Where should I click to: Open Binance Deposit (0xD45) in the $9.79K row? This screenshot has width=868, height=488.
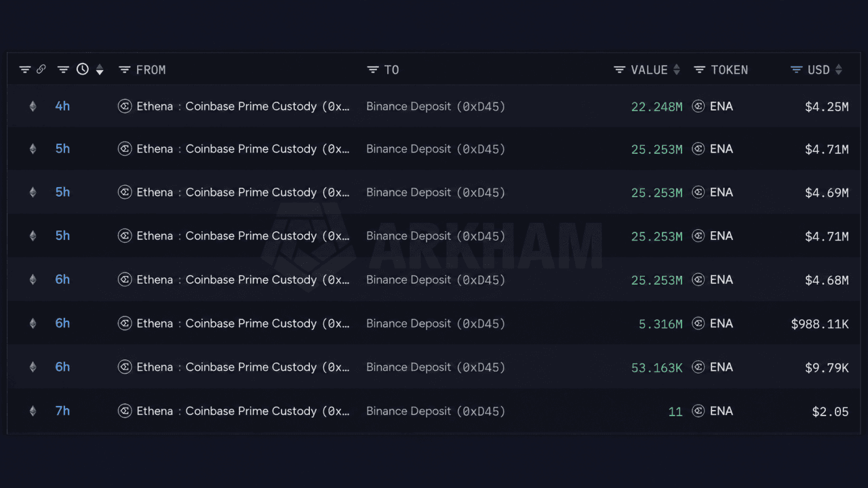coord(436,367)
